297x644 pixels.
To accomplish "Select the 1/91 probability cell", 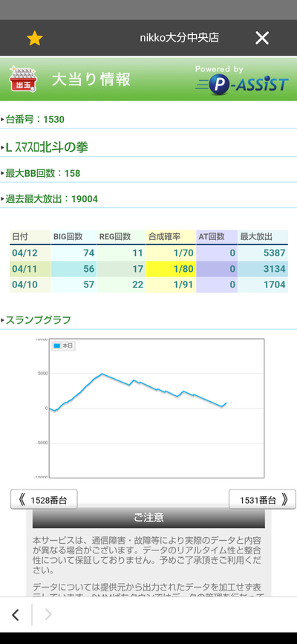I will tap(171, 284).
